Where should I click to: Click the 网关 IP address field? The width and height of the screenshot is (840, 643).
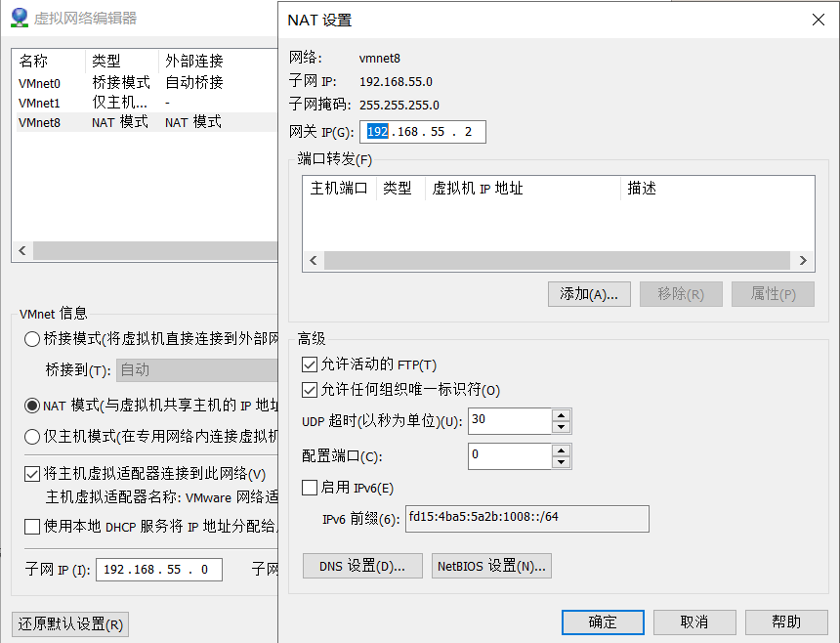click(x=423, y=132)
